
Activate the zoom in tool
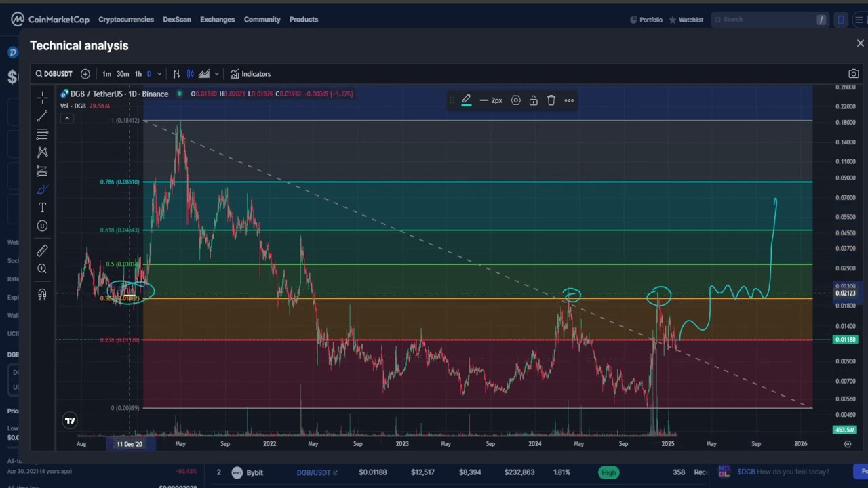click(42, 269)
